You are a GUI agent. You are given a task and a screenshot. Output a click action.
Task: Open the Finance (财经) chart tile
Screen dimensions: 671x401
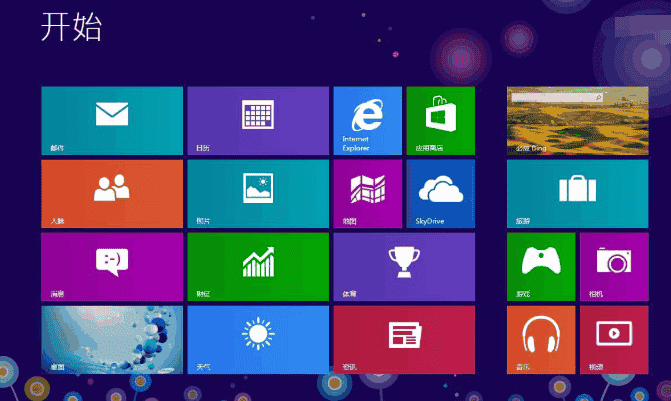[258, 267]
